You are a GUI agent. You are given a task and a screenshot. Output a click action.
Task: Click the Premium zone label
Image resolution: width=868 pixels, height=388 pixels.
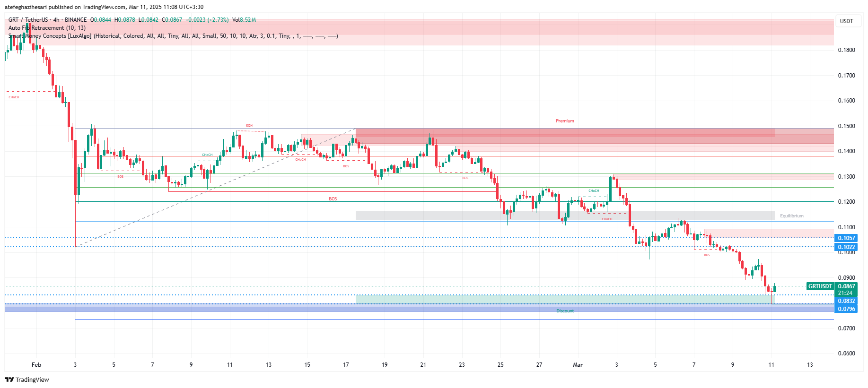click(565, 121)
